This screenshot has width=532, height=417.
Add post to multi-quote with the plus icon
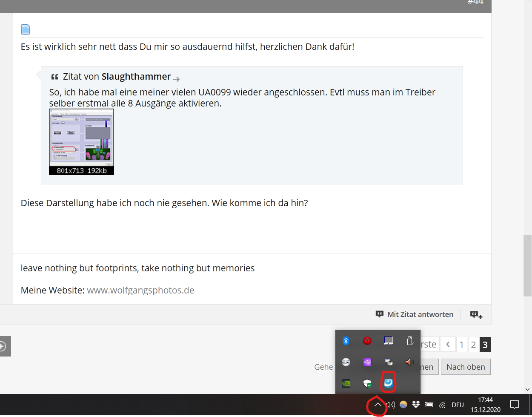click(476, 315)
